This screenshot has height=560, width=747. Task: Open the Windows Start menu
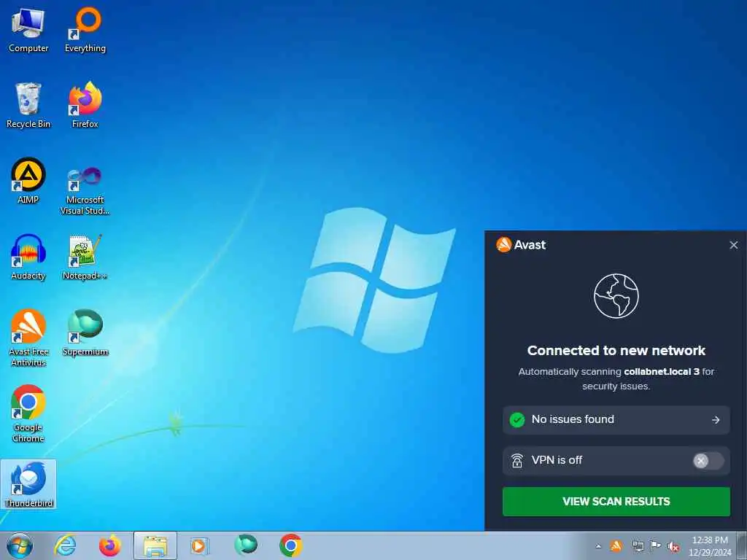pyautogui.click(x=20, y=545)
